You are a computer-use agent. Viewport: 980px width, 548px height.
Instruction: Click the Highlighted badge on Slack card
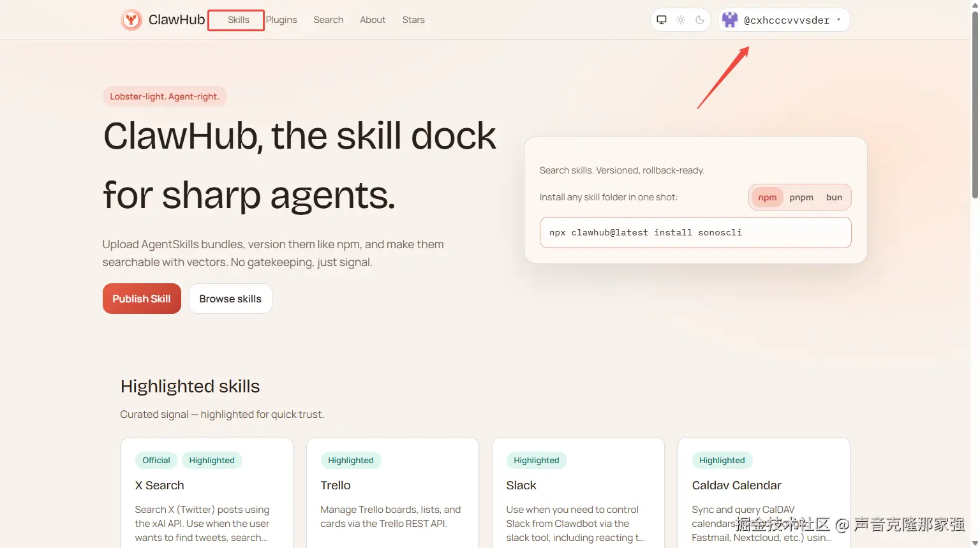coord(537,460)
